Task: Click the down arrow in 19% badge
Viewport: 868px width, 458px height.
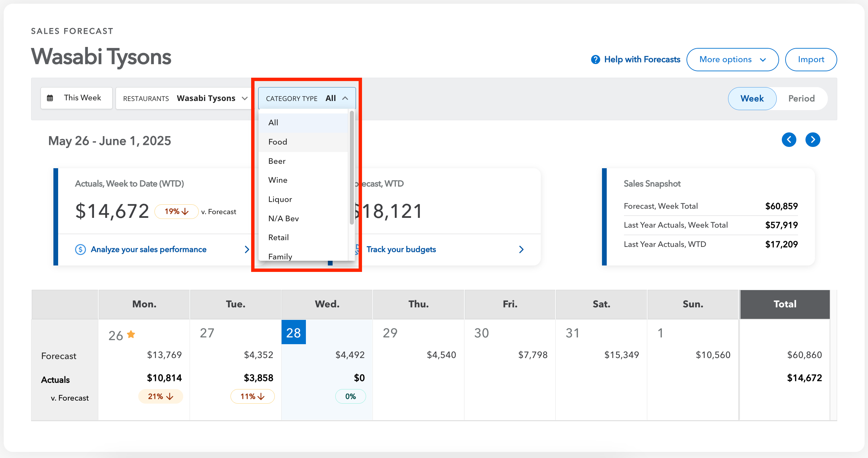Action: click(185, 211)
